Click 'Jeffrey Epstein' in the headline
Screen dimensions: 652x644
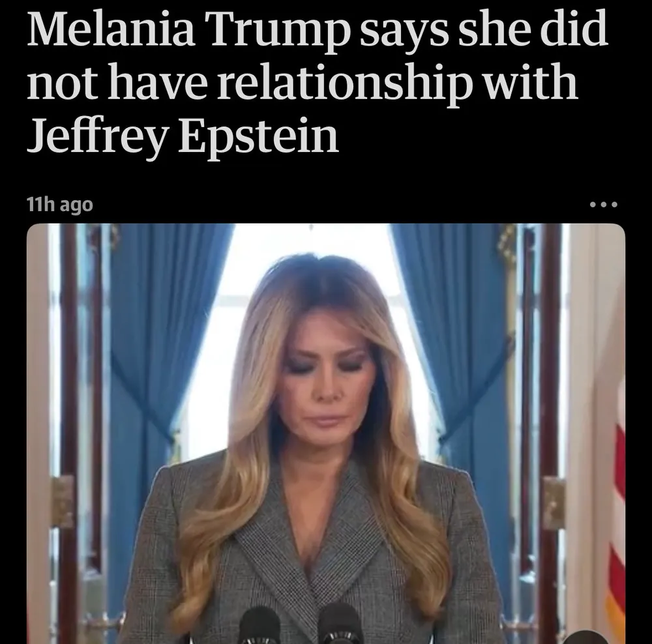(x=183, y=135)
